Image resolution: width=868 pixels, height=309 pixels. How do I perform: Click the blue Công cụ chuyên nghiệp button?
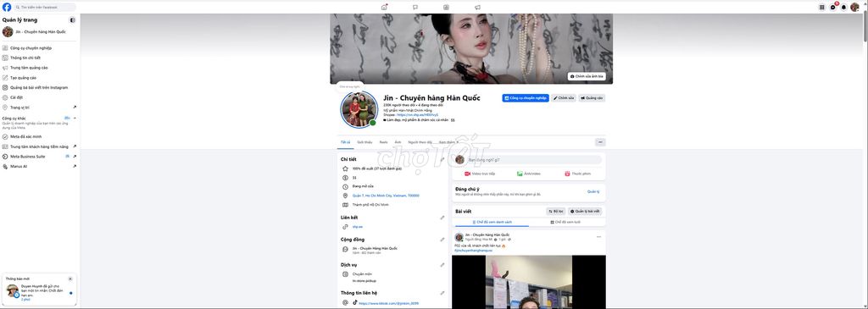point(526,98)
